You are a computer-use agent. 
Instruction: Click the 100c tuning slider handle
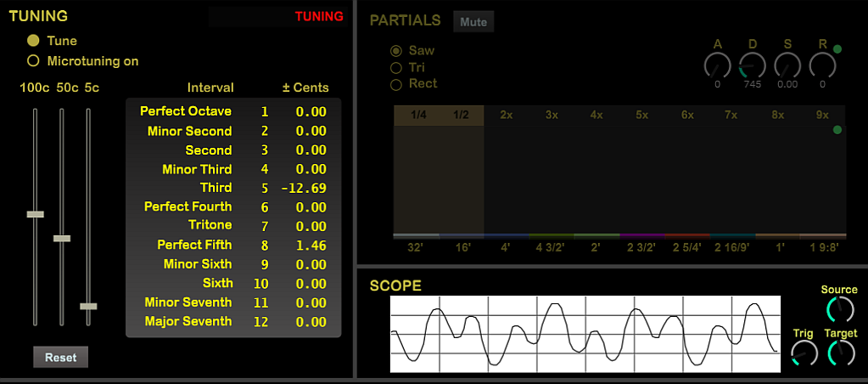(x=35, y=214)
